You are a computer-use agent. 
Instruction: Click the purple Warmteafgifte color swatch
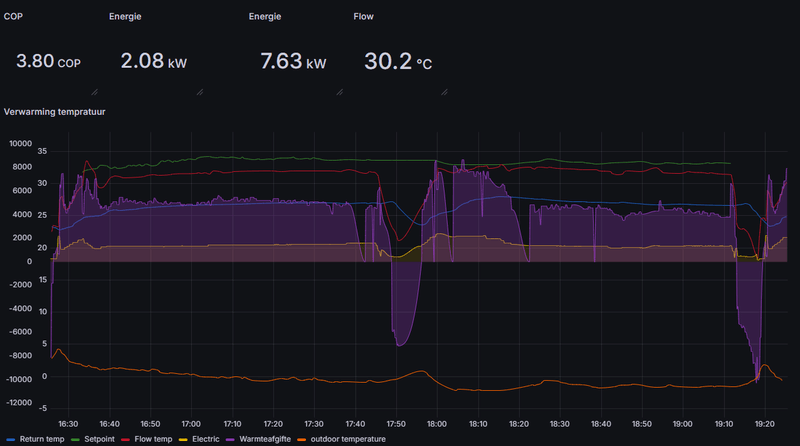[230, 440]
